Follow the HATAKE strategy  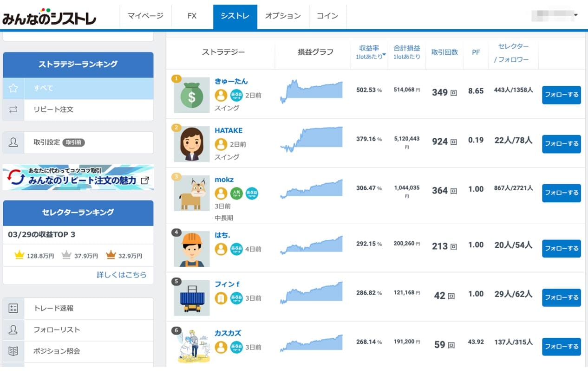pos(561,144)
